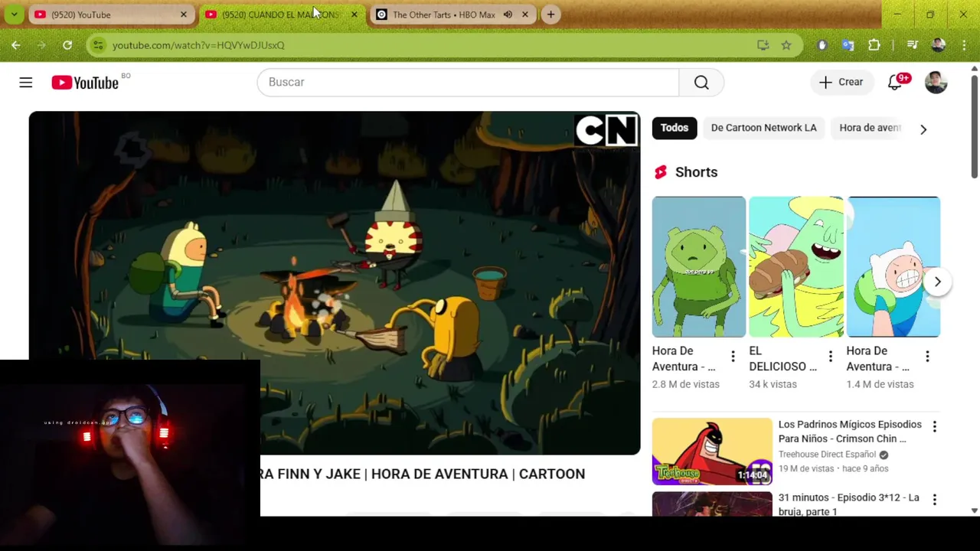This screenshot has height=551, width=980.
Task: Open Los Padrinos Mágicos Episodios video title
Action: (850, 432)
